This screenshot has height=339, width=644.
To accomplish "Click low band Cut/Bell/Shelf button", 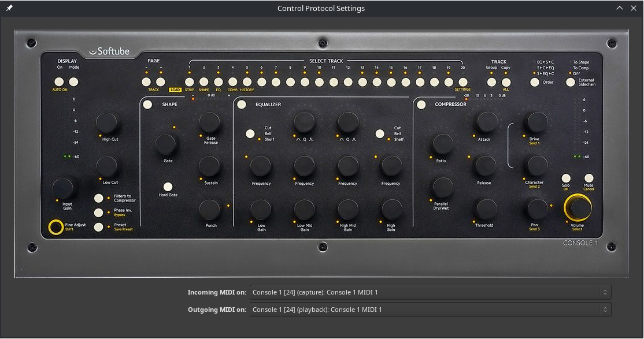I will [250, 133].
